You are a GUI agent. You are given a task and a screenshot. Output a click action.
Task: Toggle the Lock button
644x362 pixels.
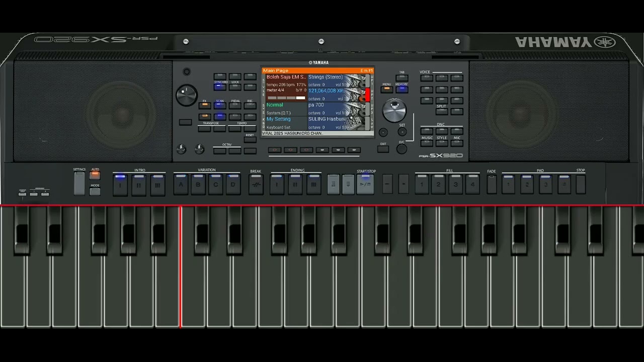[x=235, y=87]
